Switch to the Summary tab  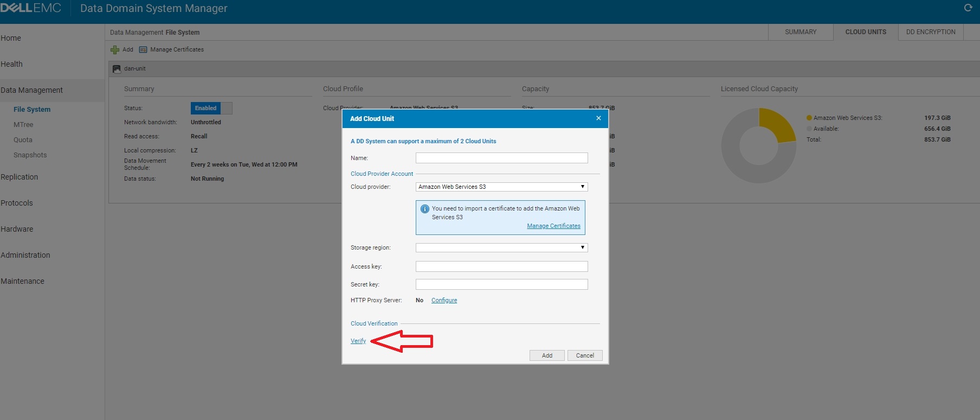coord(801,32)
